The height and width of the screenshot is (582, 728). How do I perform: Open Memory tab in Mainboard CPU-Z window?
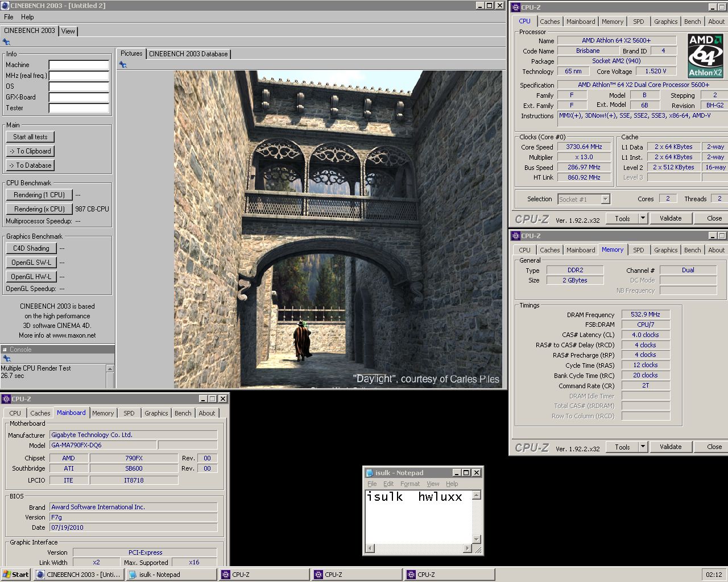click(x=103, y=413)
